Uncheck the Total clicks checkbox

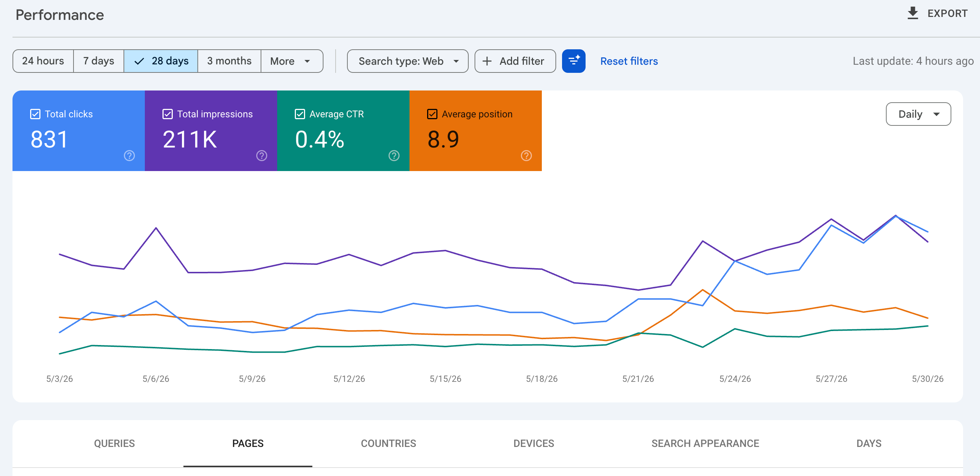(35, 114)
